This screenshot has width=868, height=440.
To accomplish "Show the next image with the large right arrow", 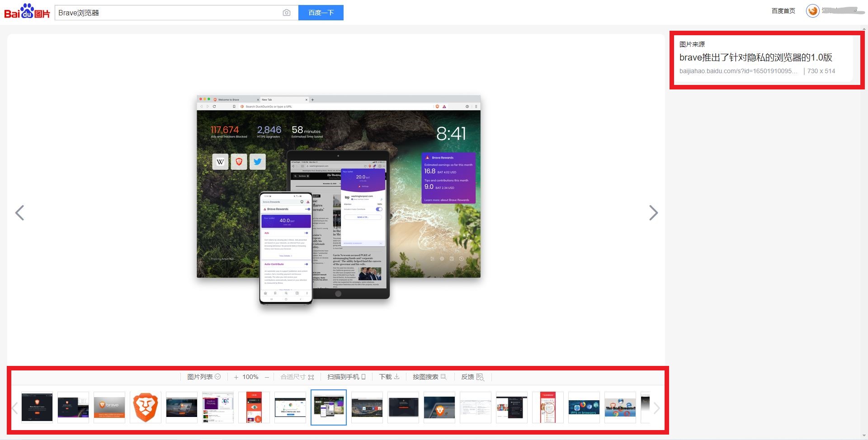I will coord(653,213).
